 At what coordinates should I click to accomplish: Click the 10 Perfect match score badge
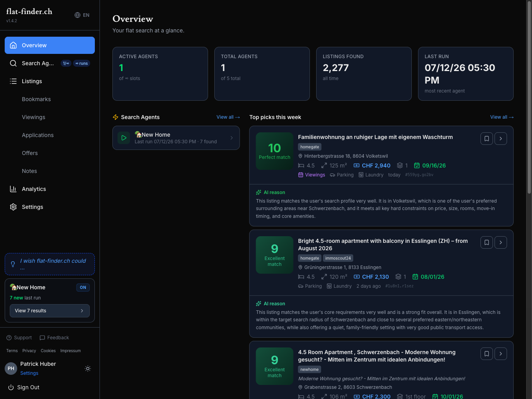[275, 151]
